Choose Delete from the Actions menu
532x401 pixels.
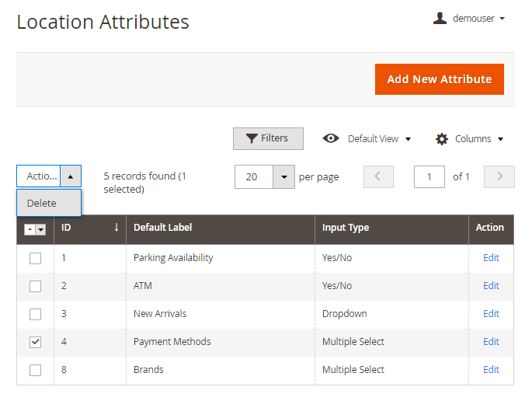(42, 203)
